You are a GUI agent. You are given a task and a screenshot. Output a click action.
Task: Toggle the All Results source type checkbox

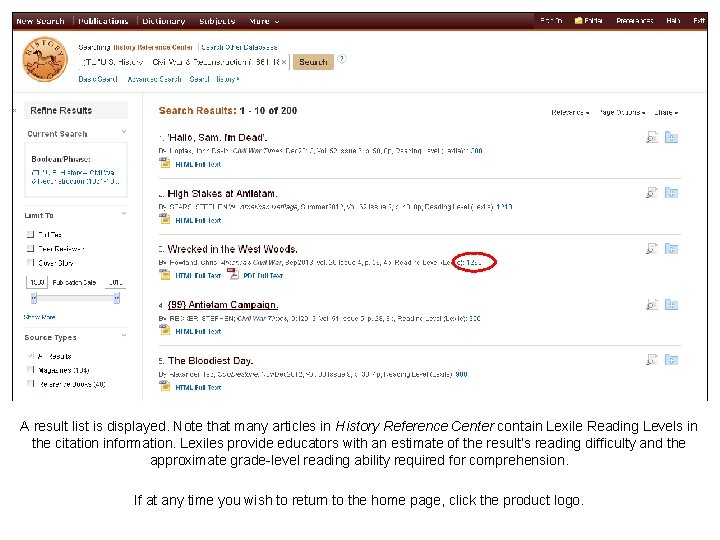pyautogui.click(x=31, y=356)
